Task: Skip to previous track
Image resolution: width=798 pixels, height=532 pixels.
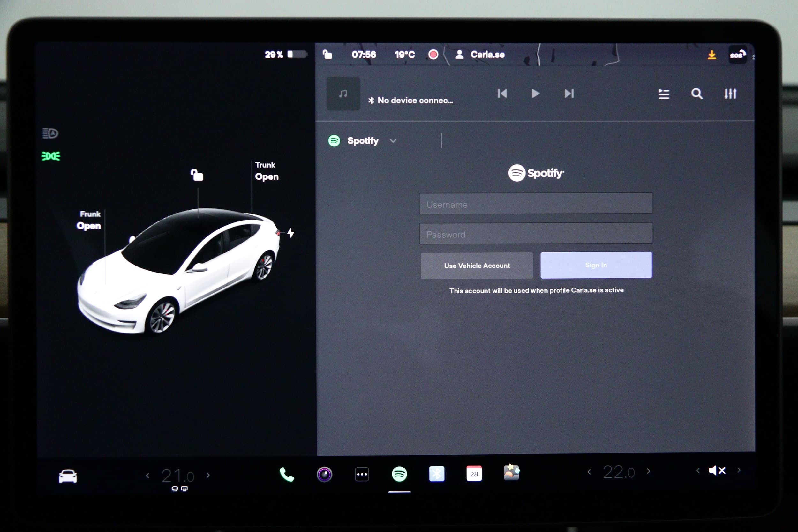Action: pyautogui.click(x=502, y=94)
